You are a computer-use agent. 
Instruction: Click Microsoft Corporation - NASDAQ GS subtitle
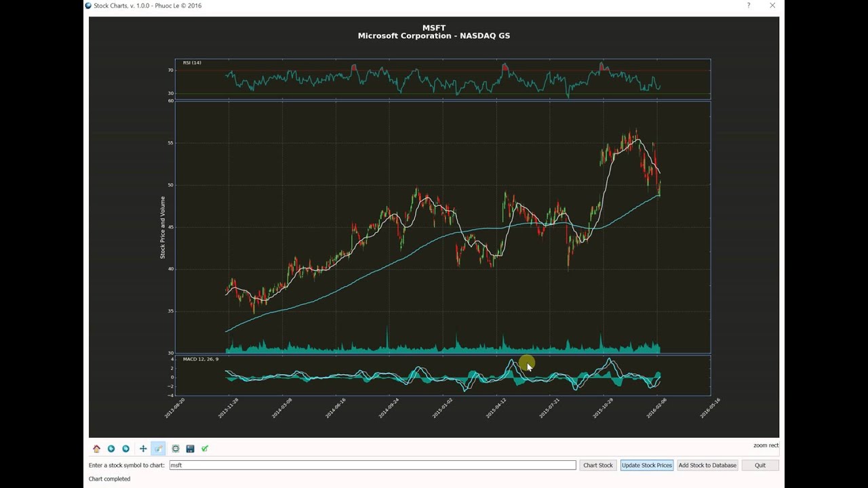pos(434,36)
